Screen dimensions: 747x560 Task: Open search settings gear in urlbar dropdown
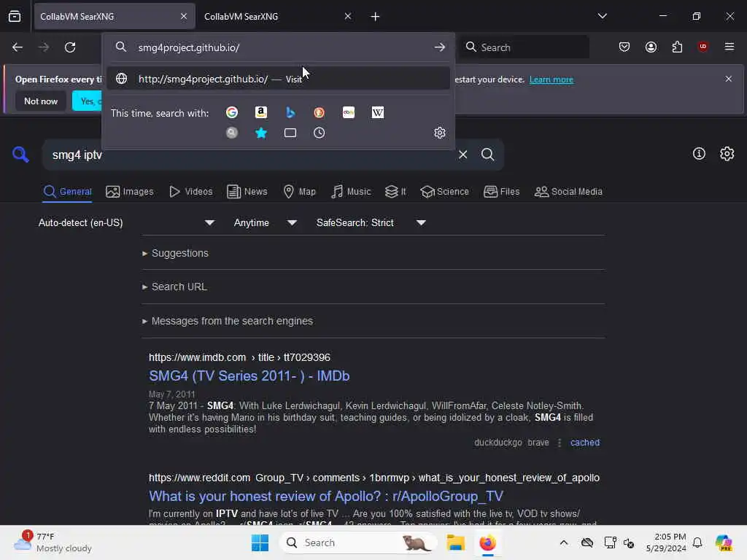(440, 133)
